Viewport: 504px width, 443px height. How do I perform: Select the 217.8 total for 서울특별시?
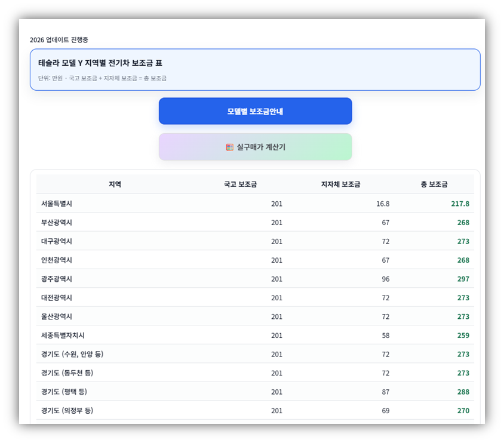click(x=460, y=204)
